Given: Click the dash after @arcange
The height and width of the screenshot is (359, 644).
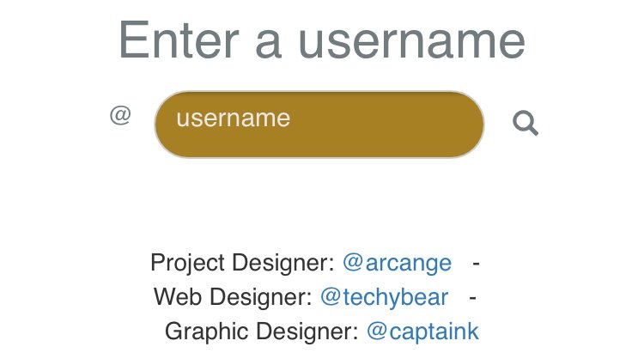Looking at the screenshot, I should point(476,262).
